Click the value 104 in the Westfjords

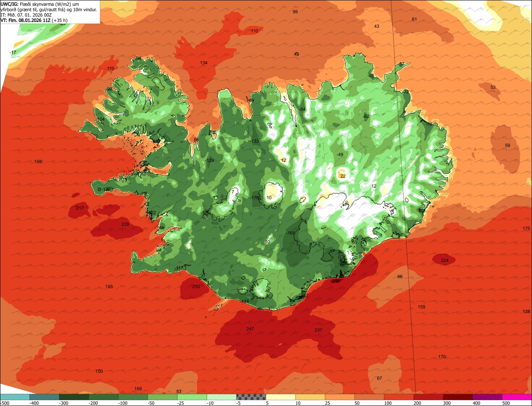[x=101, y=119]
